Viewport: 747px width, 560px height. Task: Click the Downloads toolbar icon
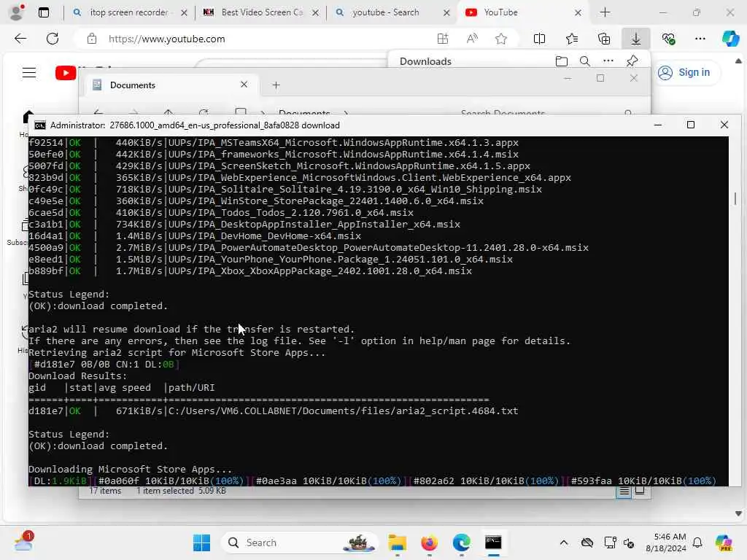pyautogui.click(x=636, y=39)
